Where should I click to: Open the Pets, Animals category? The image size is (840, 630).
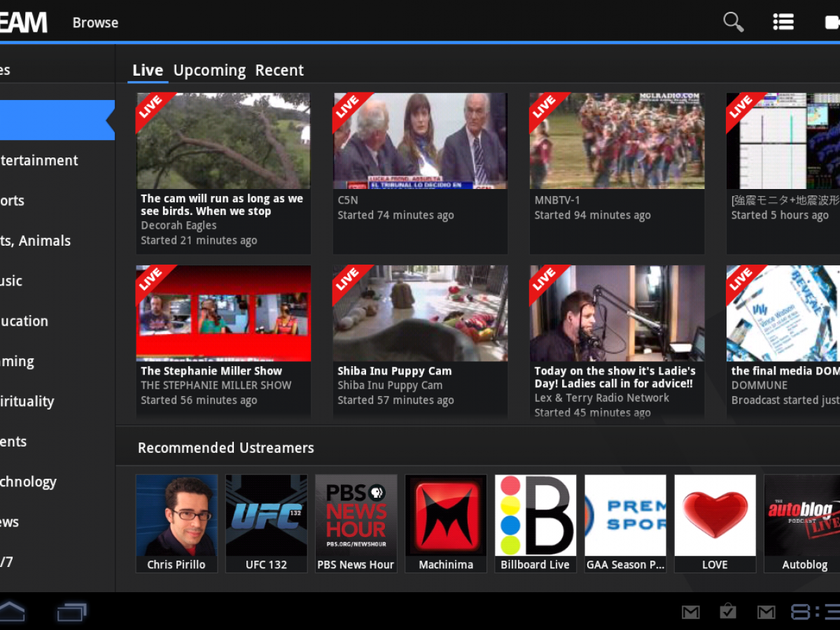(x=35, y=241)
